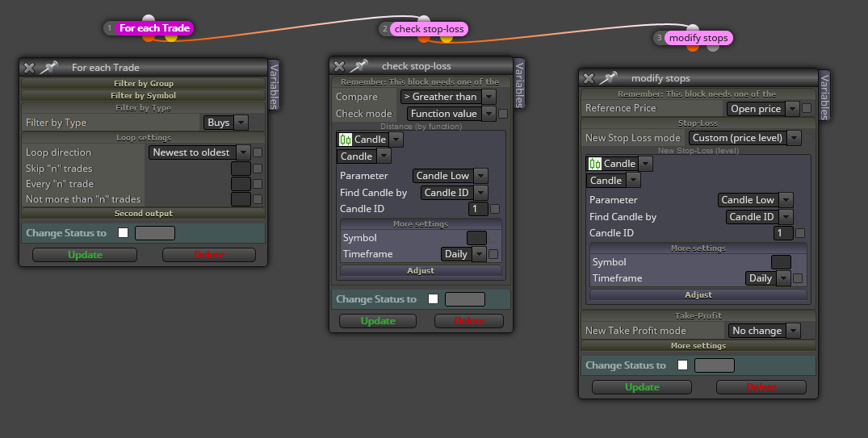
Task: Open the Loop direction dropdown
Action: point(199,152)
